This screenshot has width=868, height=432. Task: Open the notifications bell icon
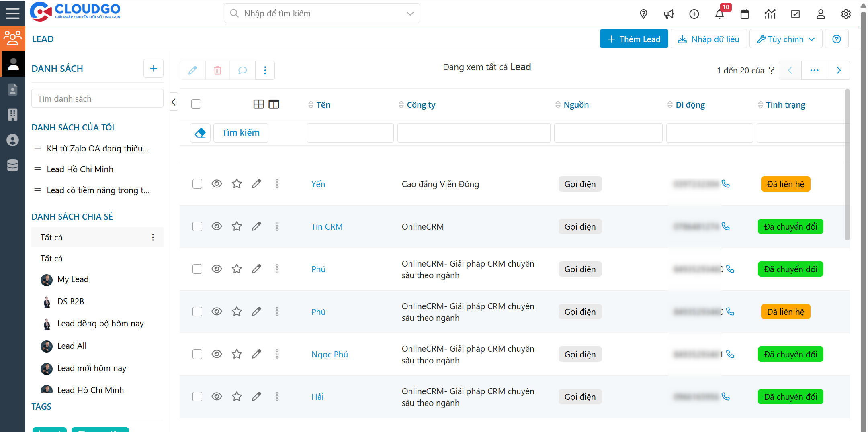719,14
